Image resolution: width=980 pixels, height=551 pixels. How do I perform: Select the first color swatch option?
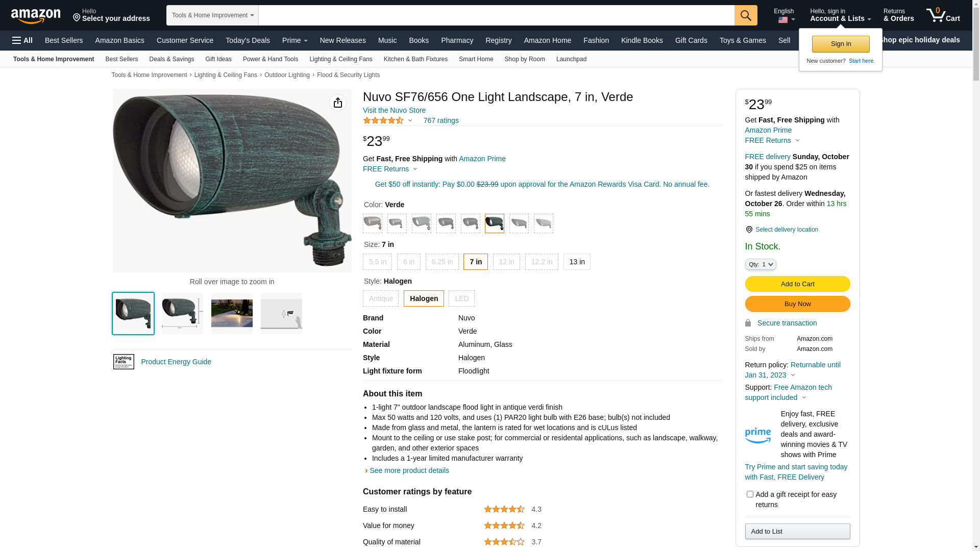[x=372, y=223]
